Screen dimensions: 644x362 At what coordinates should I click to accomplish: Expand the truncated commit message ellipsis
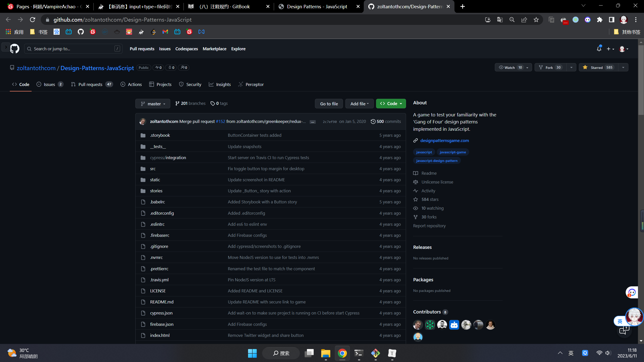pos(313,122)
